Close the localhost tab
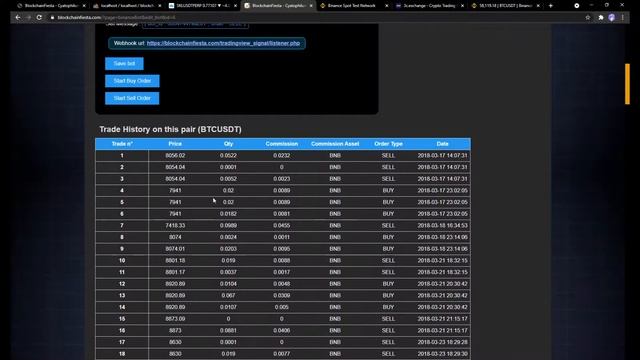Image resolution: width=640 pixels, height=360 pixels. pos(160,6)
